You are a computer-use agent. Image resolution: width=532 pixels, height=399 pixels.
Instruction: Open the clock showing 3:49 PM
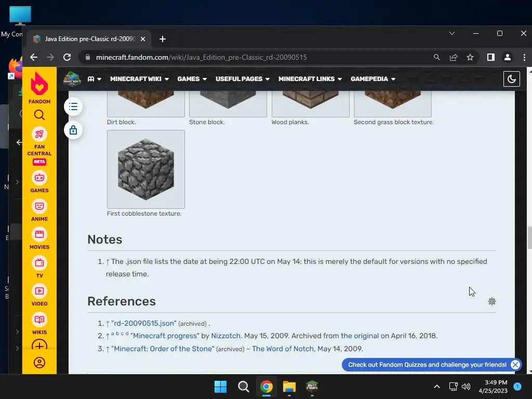(x=493, y=387)
